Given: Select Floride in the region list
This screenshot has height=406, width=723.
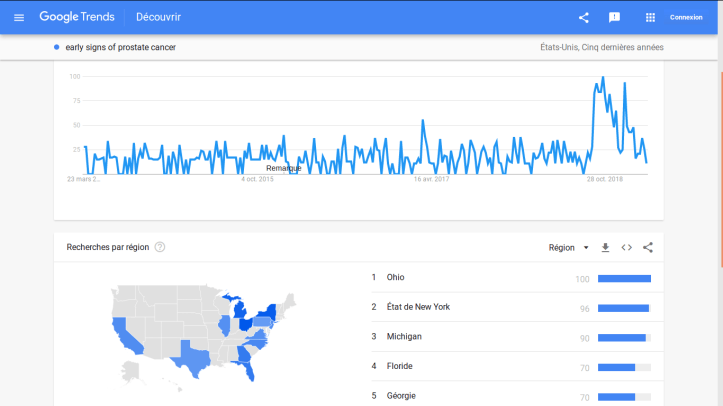Looking at the screenshot, I should pyautogui.click(x=400, y=366).
